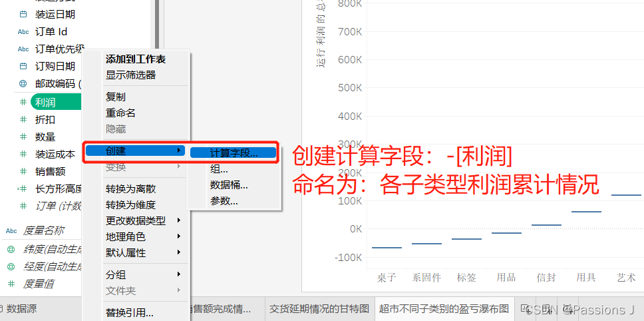Image resolution: width=644 pixels, height=321 pixels.
Task: Click the Abc type icon beside 订单优先级
Action: click(x=23, y=49)
